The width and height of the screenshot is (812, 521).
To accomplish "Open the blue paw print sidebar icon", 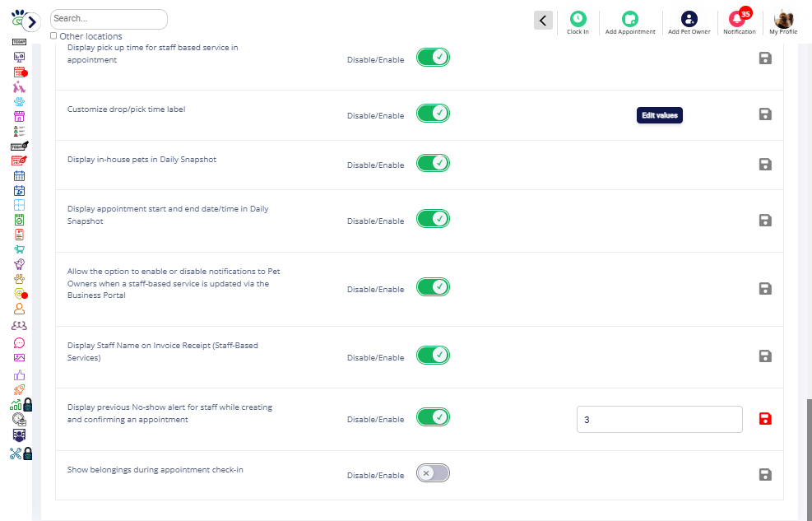I will [x=19, y=101].
